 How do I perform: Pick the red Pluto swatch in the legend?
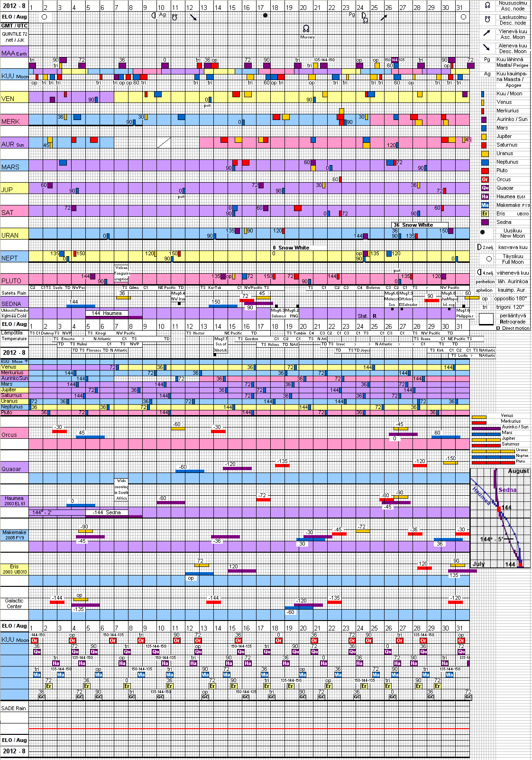tap(485, 171)
